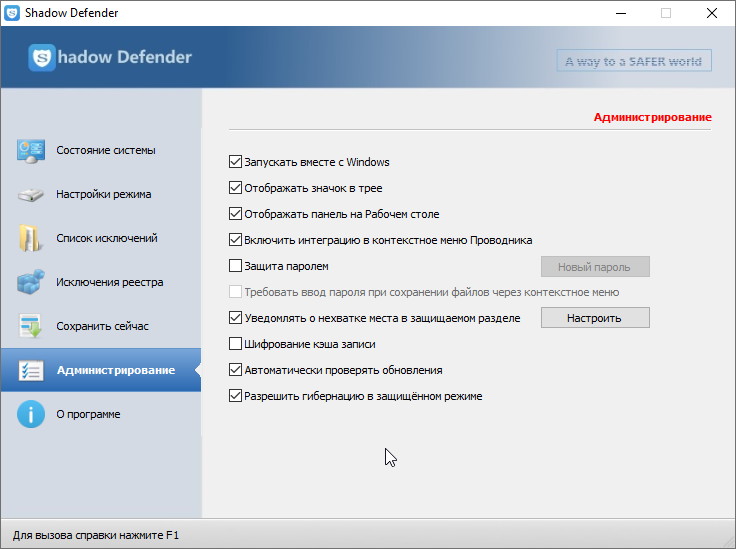Enable Шифрование кэша записи checkbox

[235, 344]
